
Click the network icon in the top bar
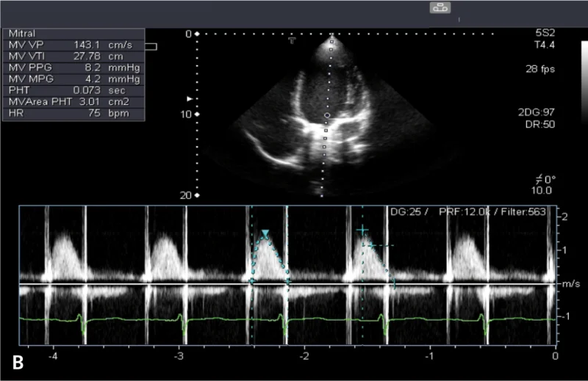click(440, 7)
